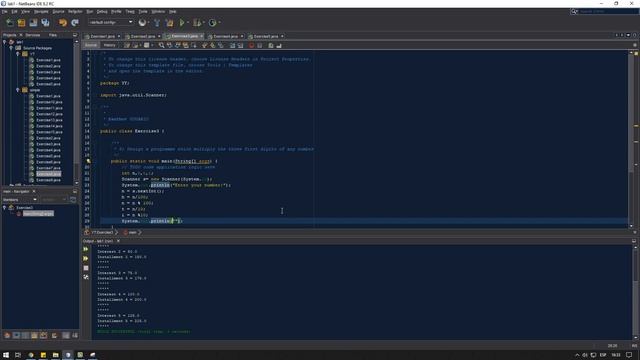Click the Open Project toolbar icon
640x360 pixels.
(33, 22)
